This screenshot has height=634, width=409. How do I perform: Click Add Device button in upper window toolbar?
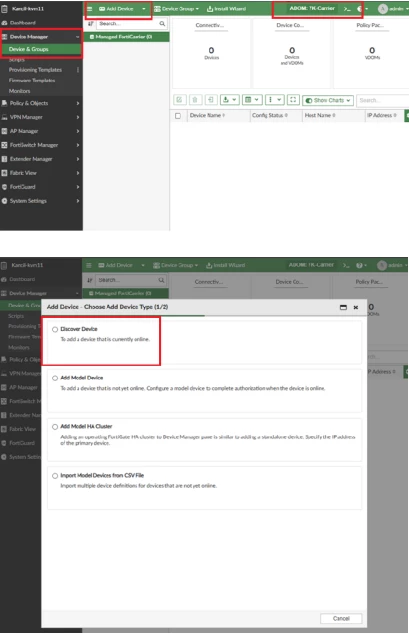[116, 8]
